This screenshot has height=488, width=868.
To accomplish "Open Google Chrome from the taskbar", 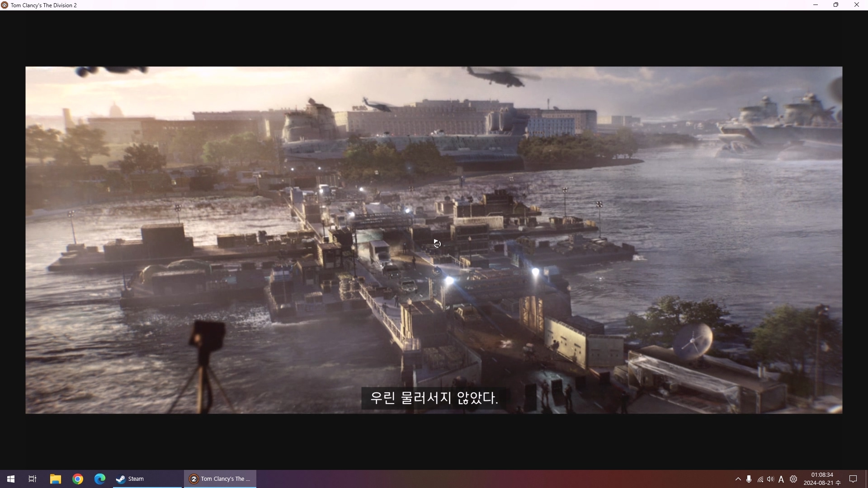I will point(78,479).
